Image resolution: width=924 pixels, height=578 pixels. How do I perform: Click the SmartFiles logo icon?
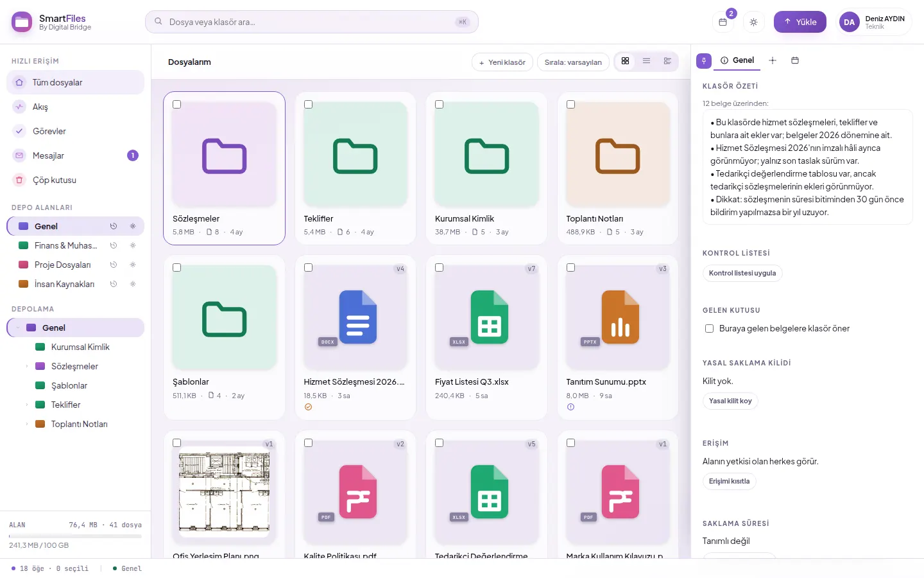[x=22, y=22]
